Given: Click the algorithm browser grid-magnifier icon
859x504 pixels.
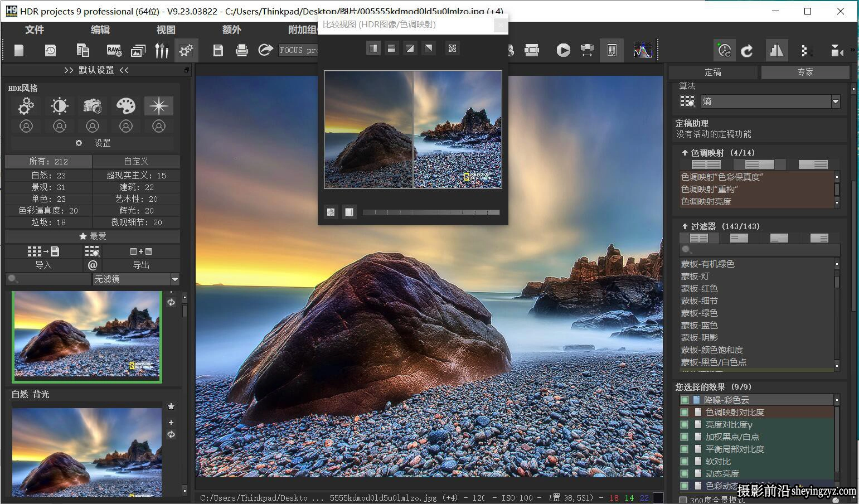Looking at the screenshot, I should point(687,101).
